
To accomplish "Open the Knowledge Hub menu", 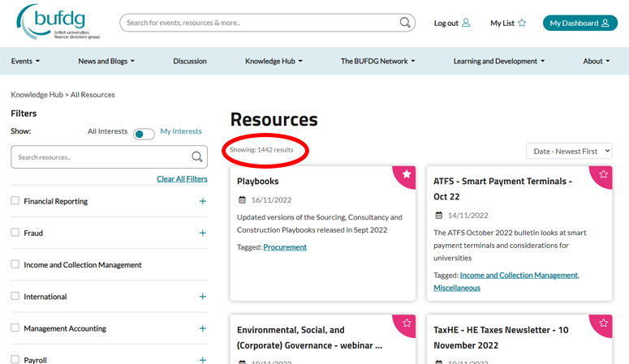I will point(274,61).
